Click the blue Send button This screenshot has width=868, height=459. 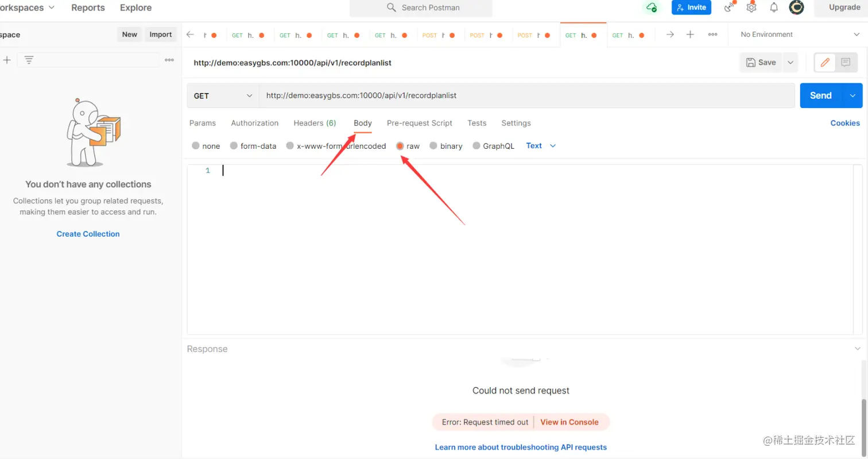point(821,96)
